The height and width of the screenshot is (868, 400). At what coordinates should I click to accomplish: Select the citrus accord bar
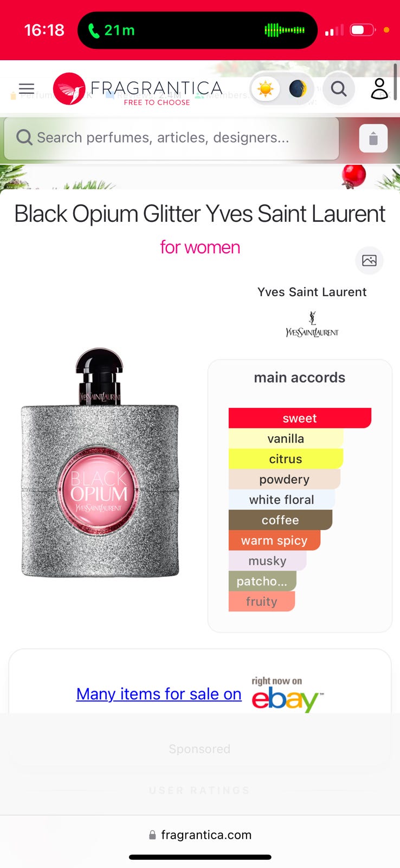pyautogui.click(x=286, y=459)
